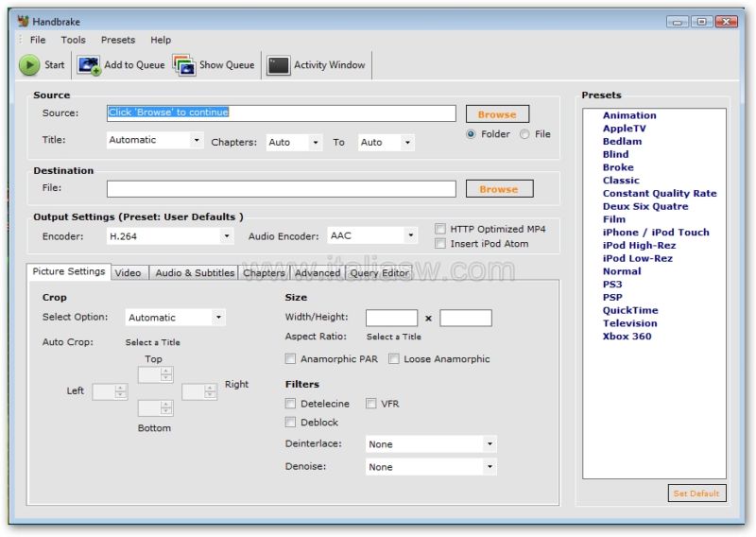
Task: Select the Classic preset
Action: tap(621, 181)
